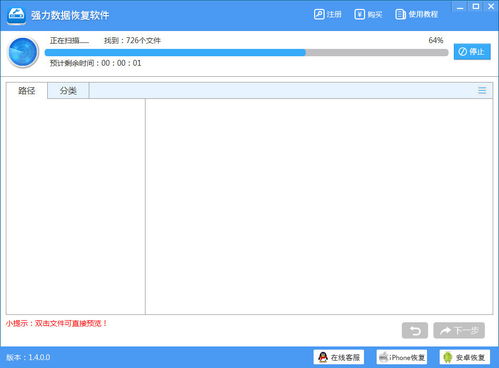Stop the scan with 停止 button
This screenshot has width=499, height=368.
[x=472, y=52]
